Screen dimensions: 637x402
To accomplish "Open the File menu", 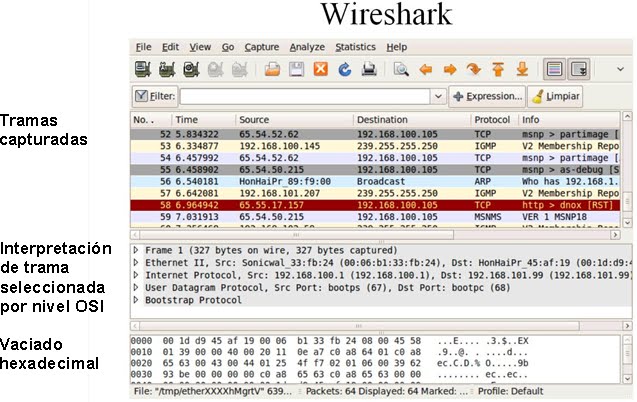I will (x=143, y=47).
